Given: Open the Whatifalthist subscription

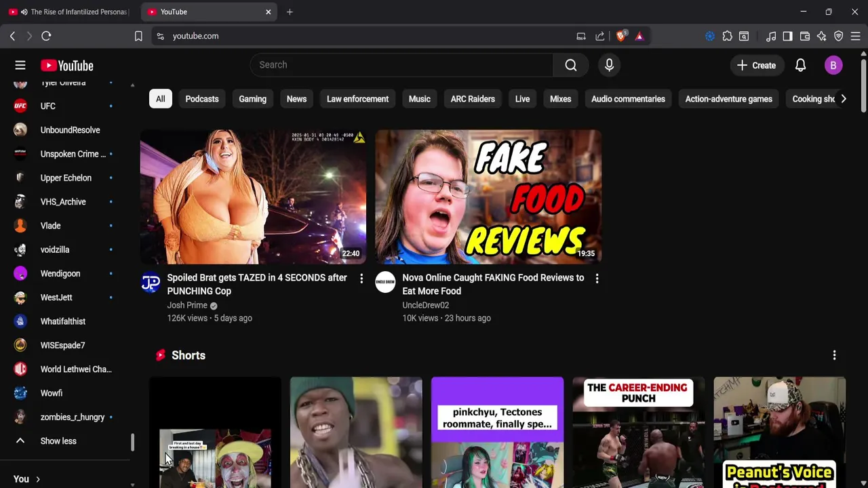Looking at the screenshot, I should tap(64, 321).
